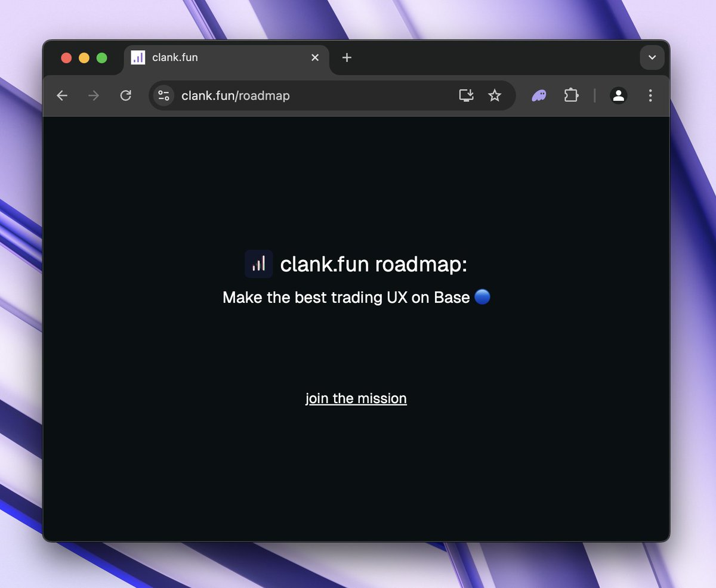
Task: Open site information icon in address bar
Action: pos(163,95)
